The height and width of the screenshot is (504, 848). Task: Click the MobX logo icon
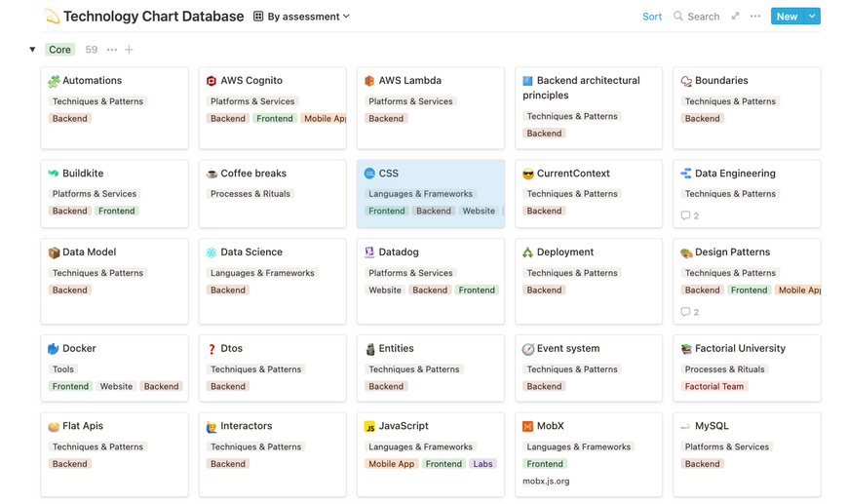pos(528,427)
